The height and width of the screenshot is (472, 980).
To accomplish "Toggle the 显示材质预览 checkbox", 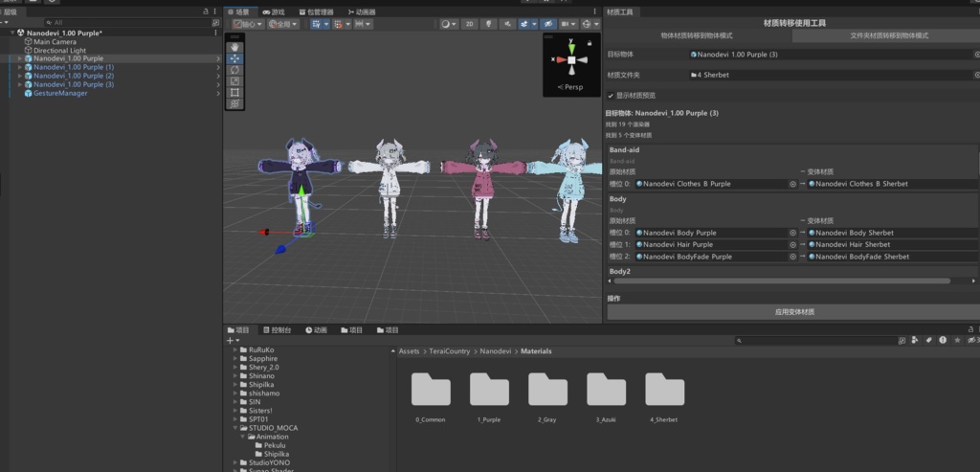I will click(611, 96).
